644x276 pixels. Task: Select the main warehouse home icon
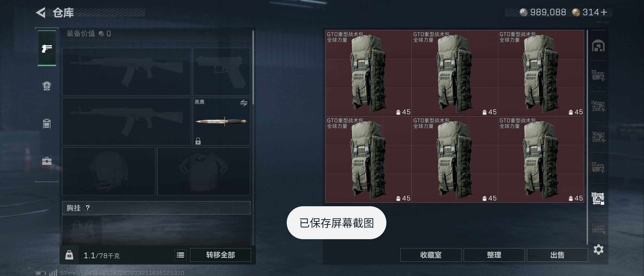(599, 46)
